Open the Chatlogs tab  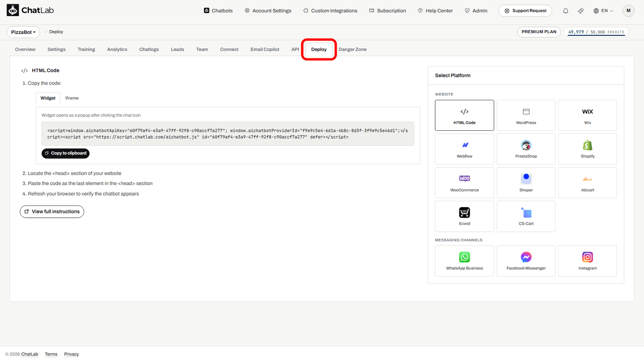coord(149,49)
